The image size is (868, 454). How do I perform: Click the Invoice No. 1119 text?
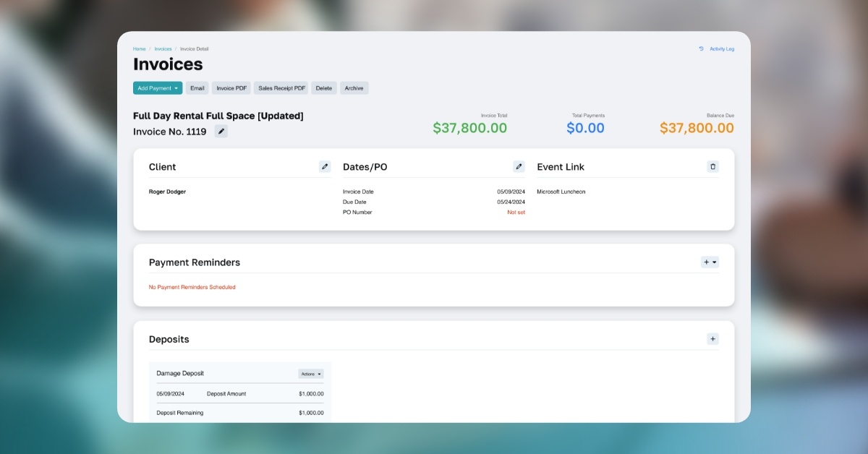170,132
